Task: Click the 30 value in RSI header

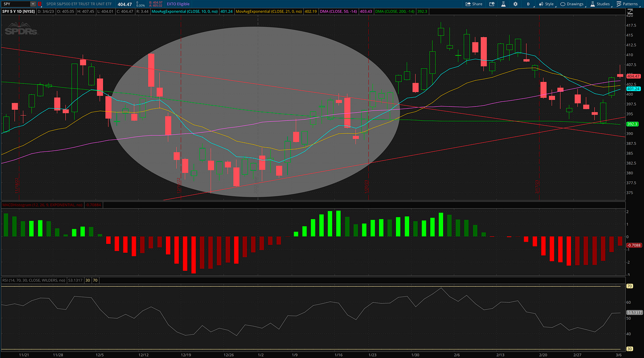Action: (88, 280)
